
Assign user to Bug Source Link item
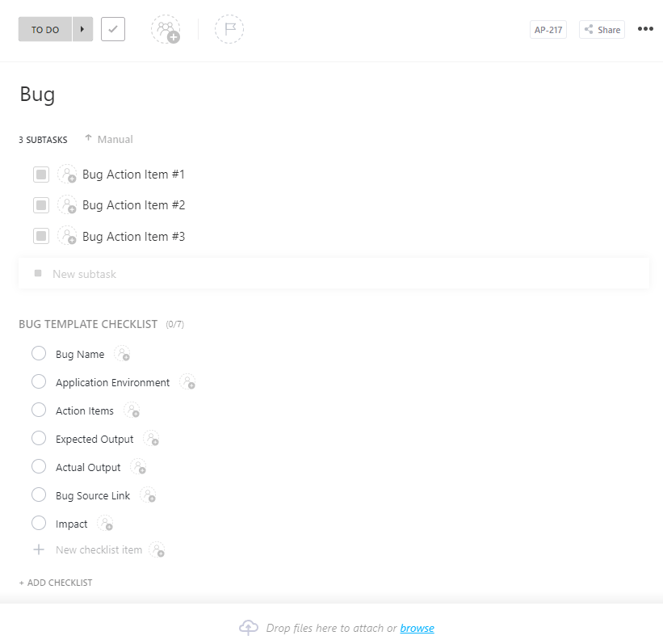pyautogui.click(x=148, y=495)
